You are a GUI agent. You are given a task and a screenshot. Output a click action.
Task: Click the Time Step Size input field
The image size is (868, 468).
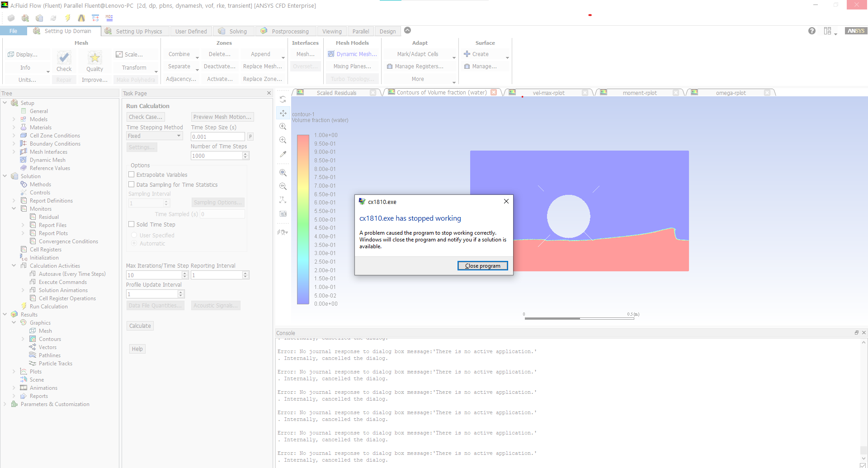click(217, 137)
